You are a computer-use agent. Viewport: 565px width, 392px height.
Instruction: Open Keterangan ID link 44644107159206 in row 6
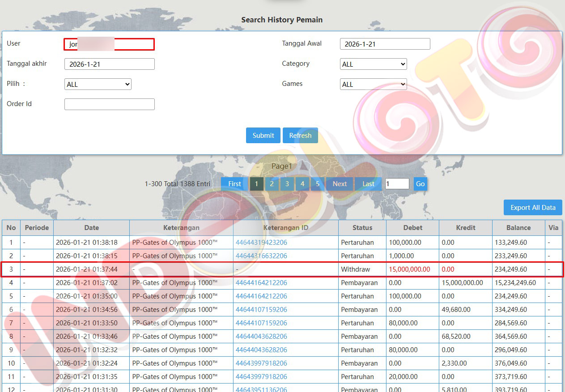[x=261, y=310]
